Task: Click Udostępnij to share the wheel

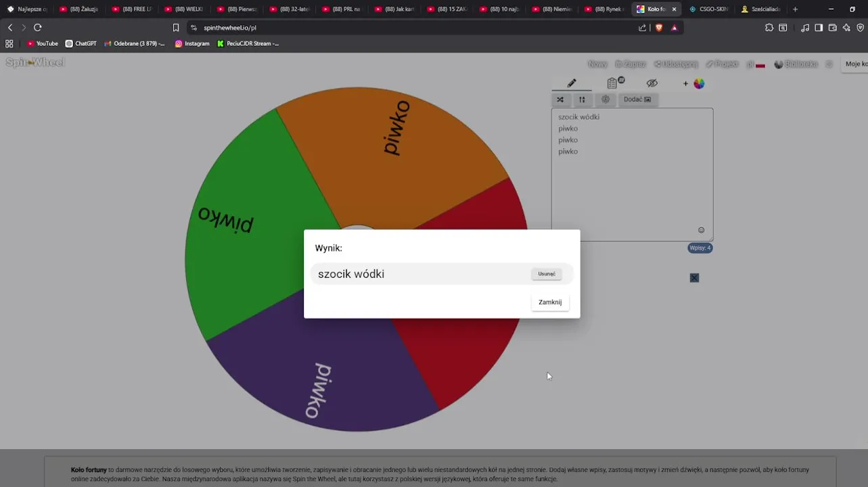Action: click(x=676, y=64)
